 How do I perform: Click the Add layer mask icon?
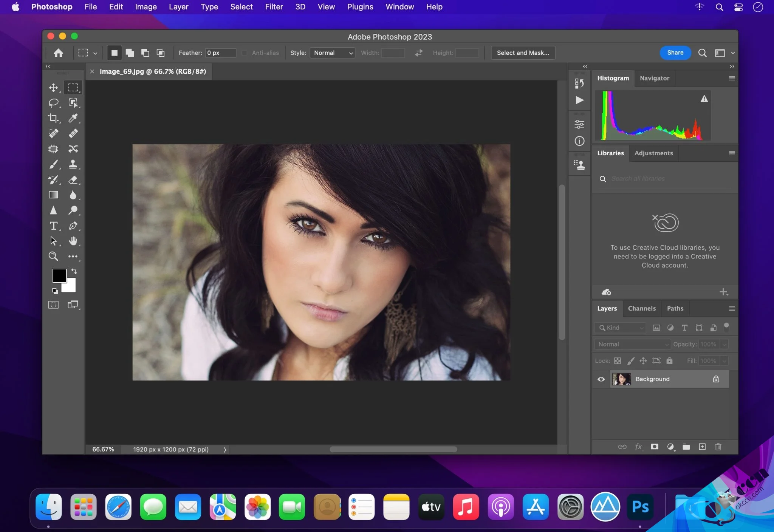[655, 447]
